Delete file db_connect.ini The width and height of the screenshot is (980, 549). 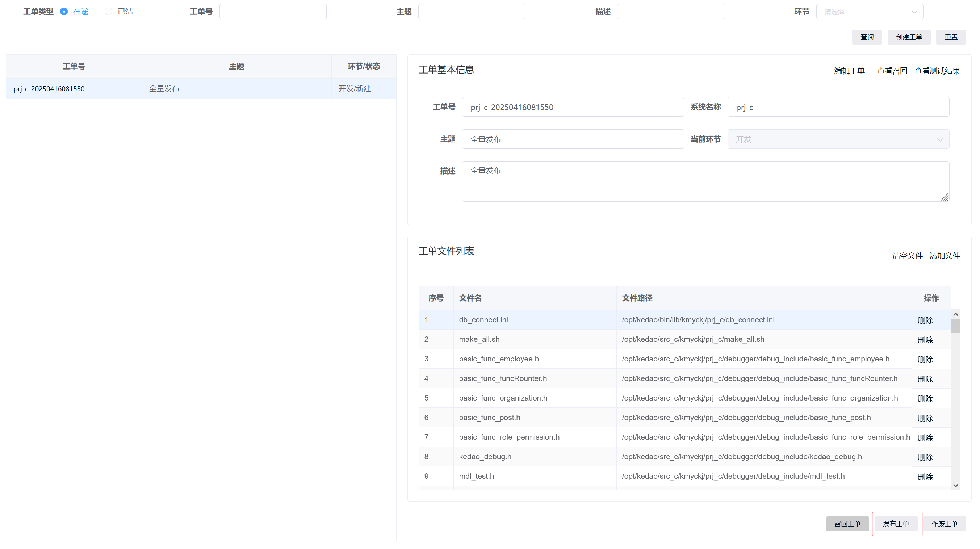tap(925, 320)
